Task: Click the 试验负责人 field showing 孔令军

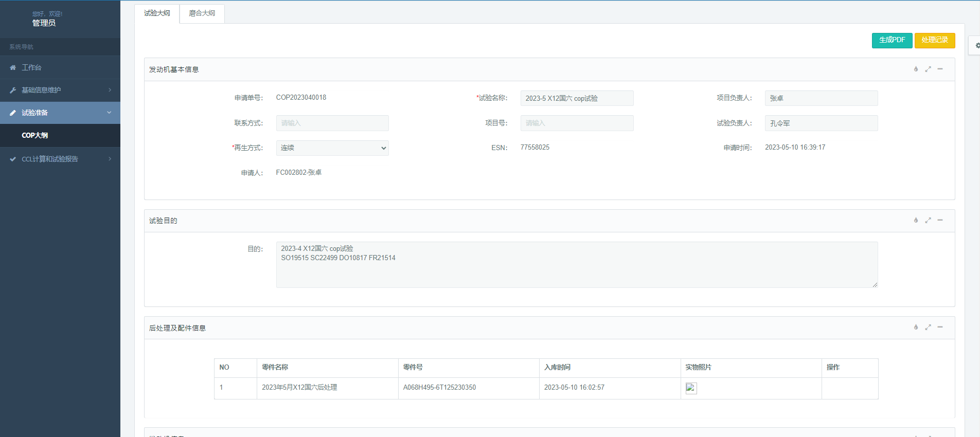Action: coord(821,123)
